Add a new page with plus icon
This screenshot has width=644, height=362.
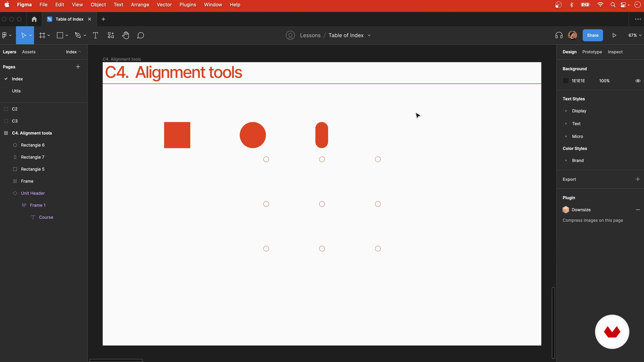[x=78, y=67]
